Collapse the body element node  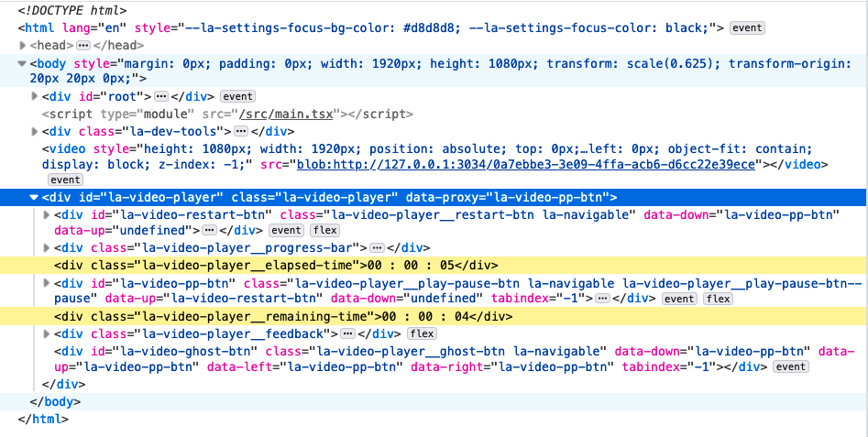click(x=22, y=63)
